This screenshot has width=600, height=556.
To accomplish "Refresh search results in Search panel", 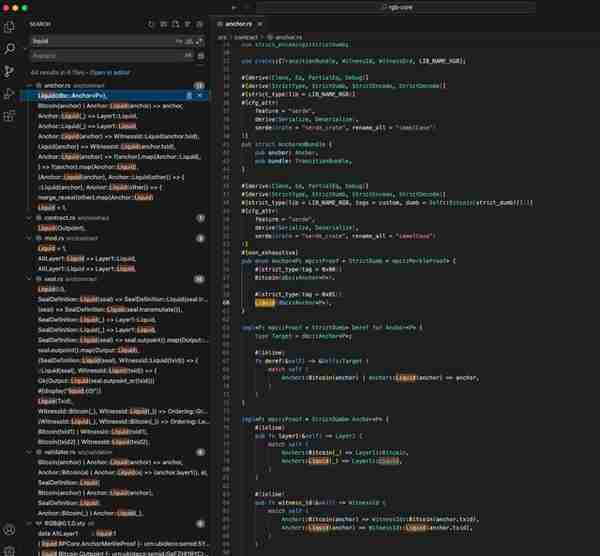I will [151, 24].
